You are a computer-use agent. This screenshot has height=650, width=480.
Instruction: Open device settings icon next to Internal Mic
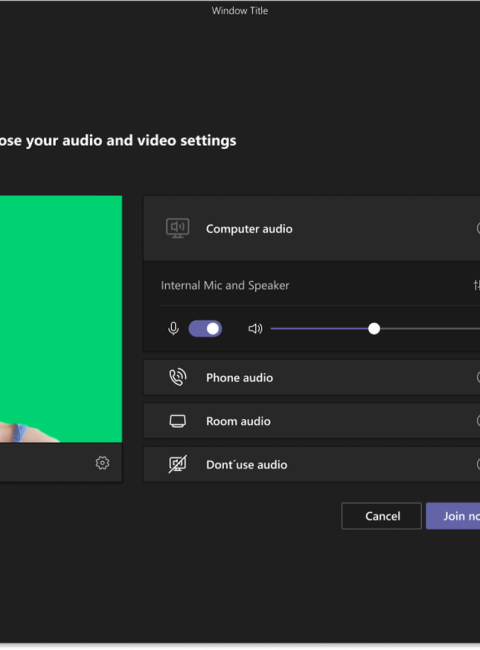click(477, 285)
